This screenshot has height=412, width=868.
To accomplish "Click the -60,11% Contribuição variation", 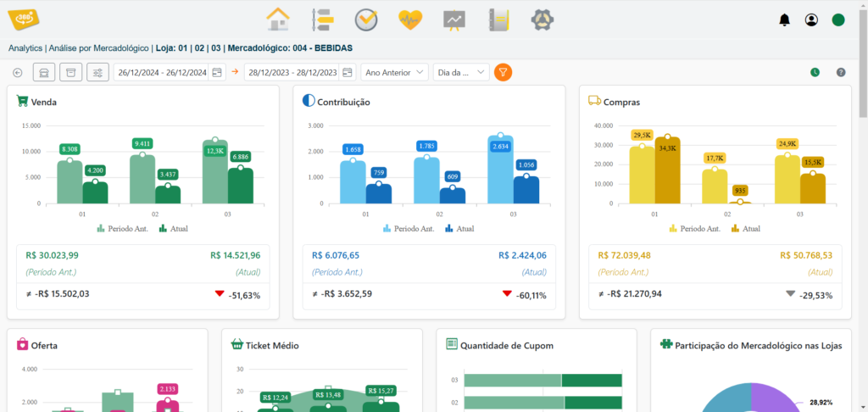I will click(531, 295).
